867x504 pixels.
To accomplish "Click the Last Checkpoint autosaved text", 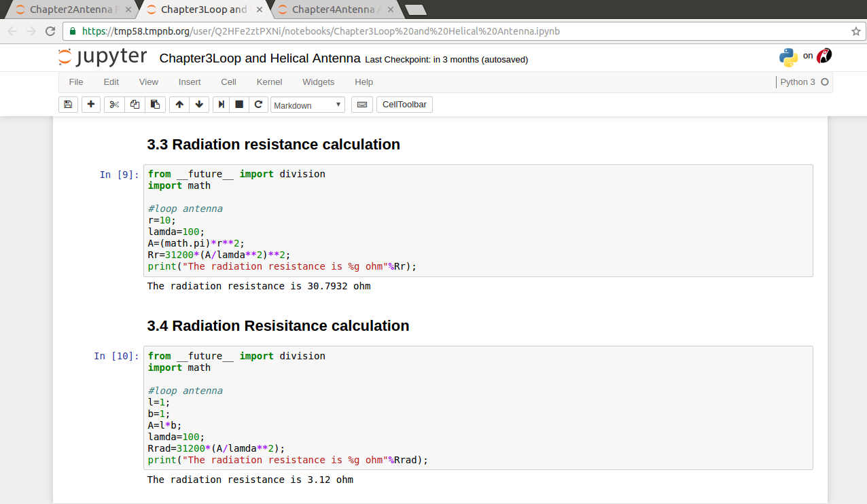I will point(446,60).
